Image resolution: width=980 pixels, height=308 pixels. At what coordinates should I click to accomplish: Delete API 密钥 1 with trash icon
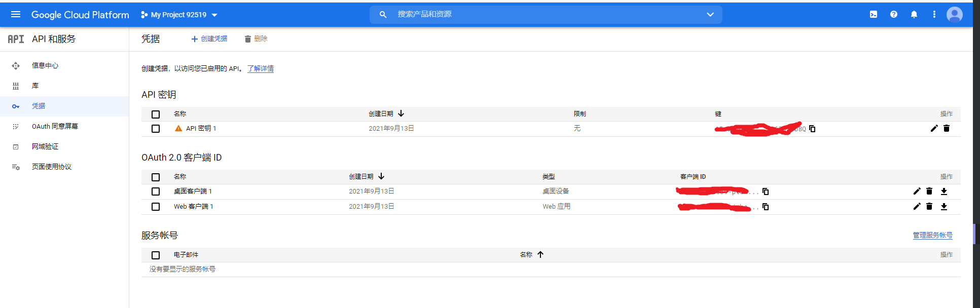coord(947,128)
